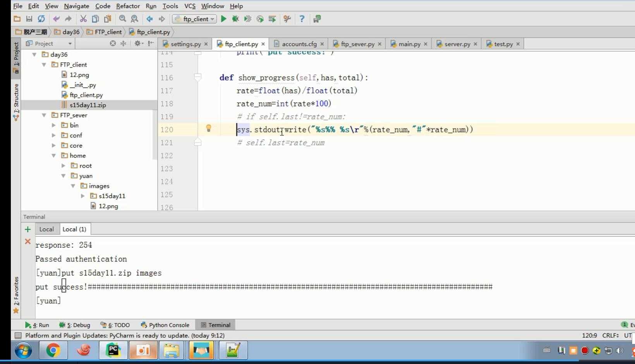Click the Save All toolbar icon
Image resolution: width=635 pixels, height=364 pixels.
tap(29, 19)
